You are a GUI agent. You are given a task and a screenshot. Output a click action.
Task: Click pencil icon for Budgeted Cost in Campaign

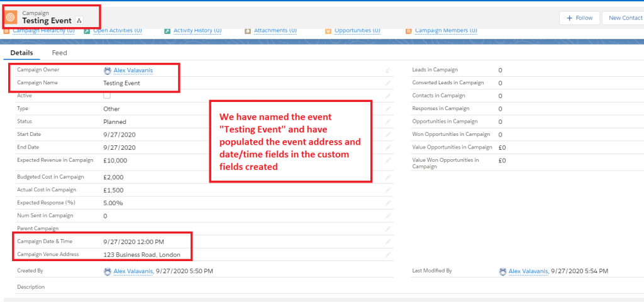click(x=388, y=177)
